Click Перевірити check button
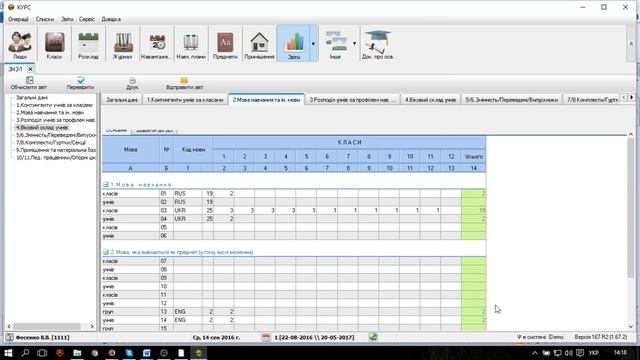 click(x=80, y=83)
